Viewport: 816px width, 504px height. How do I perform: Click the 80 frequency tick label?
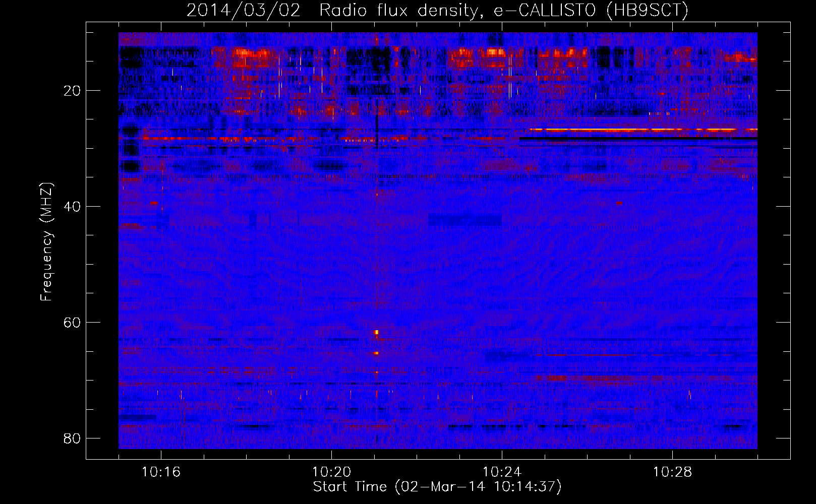point(72,438)
